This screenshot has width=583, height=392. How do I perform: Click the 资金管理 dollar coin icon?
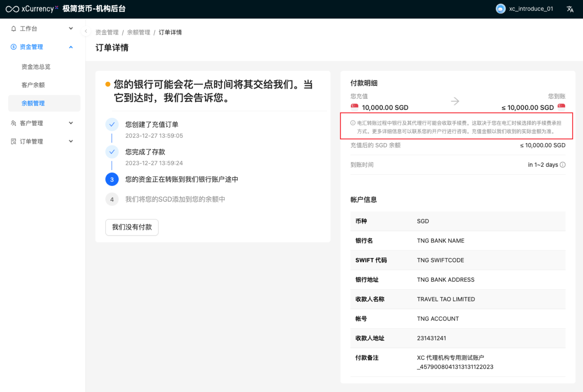[14, 47]
